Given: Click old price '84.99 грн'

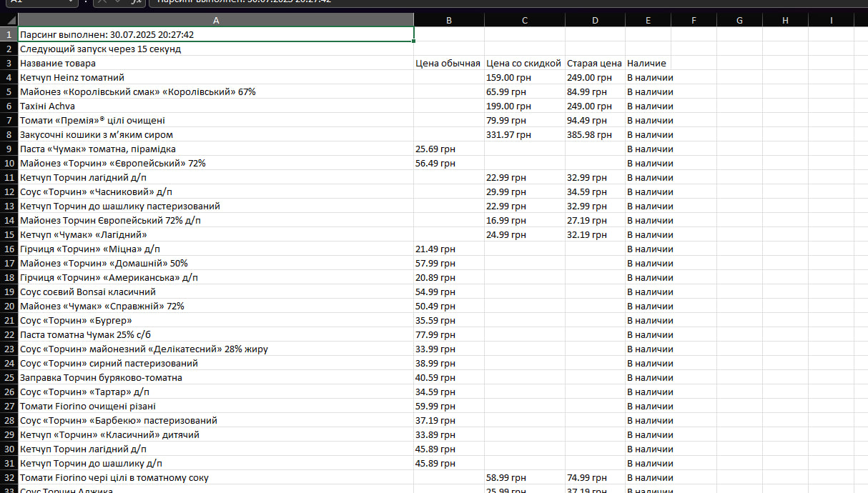Looking at the screenshot, I should [595, 91].
